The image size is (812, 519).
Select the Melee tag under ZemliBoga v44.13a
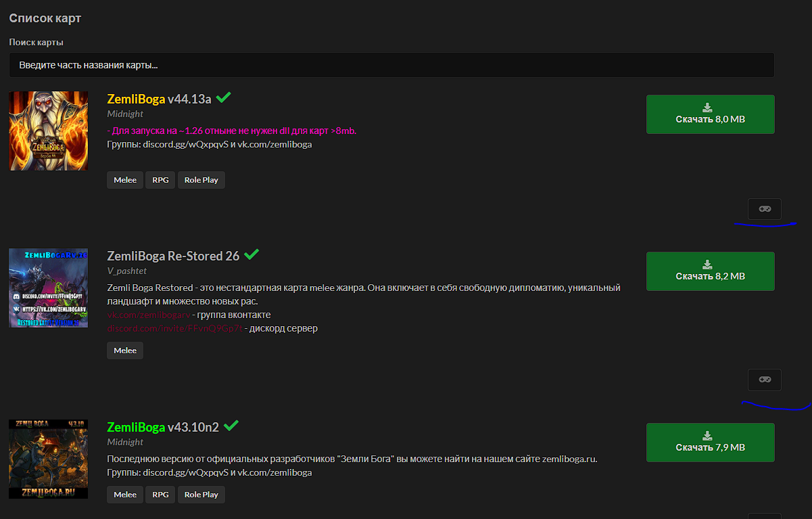(125, 180)
